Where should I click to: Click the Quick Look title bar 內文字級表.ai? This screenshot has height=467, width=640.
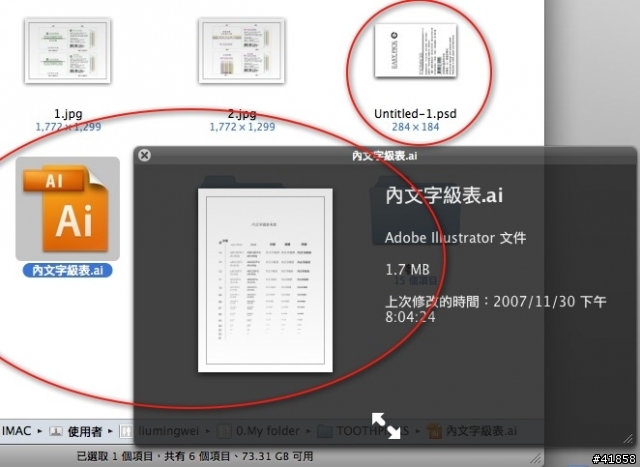tap(384, 156)
